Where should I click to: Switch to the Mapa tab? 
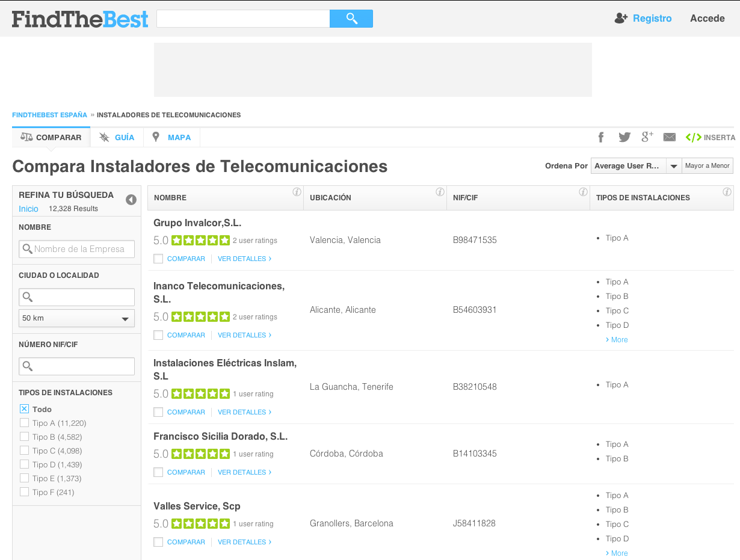pyautogui.click(x=171, y=137)
